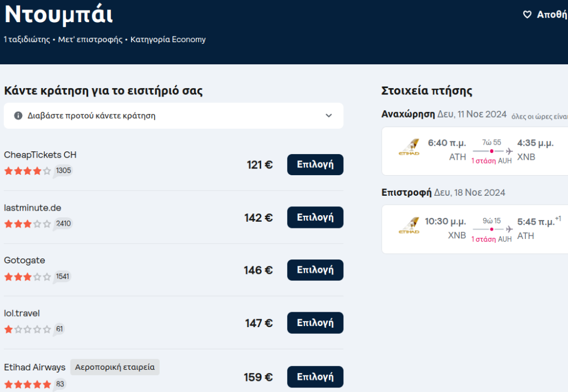Click the lol.travel star rating
The height and width of the screenshot is (392, 568).
[28, 329]
